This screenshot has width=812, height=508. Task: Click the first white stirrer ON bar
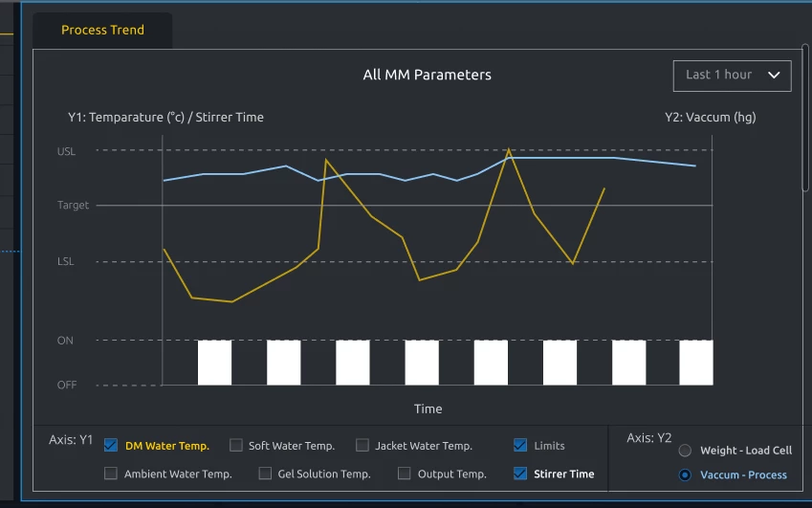(x=214, y=363)
